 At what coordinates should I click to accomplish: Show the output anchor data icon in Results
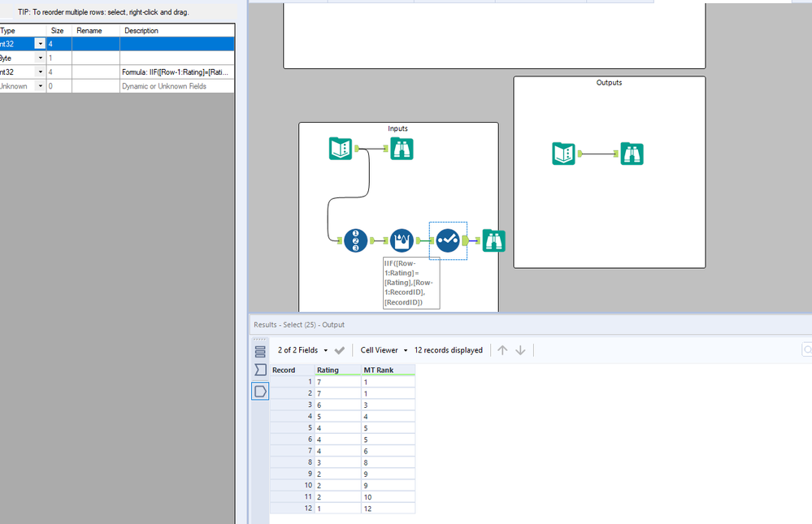[x=260, y=391]
